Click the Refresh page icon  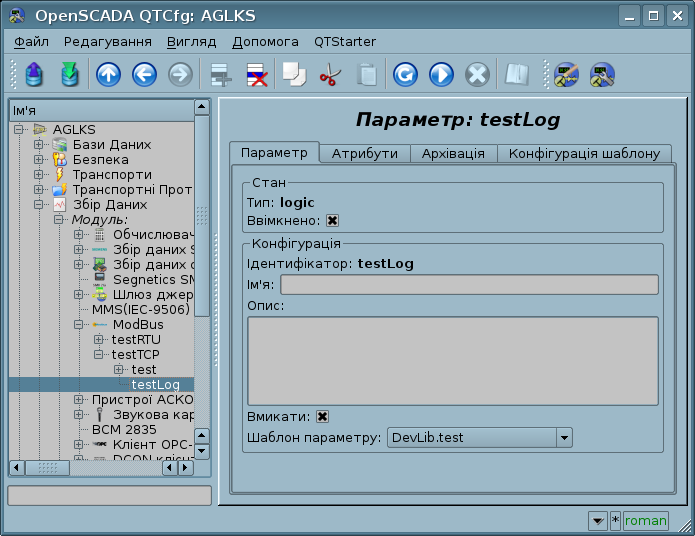coord(405,75)
